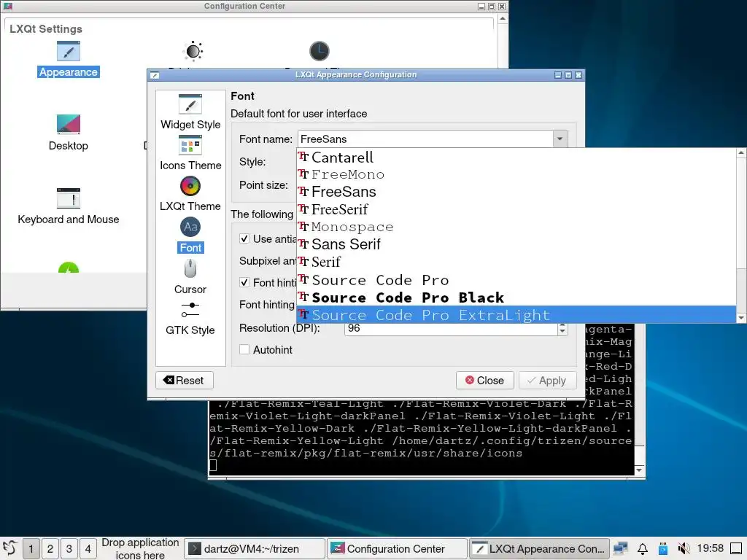The width and height of the screenshot is (747, 560).
Task: Pick Serif in the font list
Action: (516, 262)
